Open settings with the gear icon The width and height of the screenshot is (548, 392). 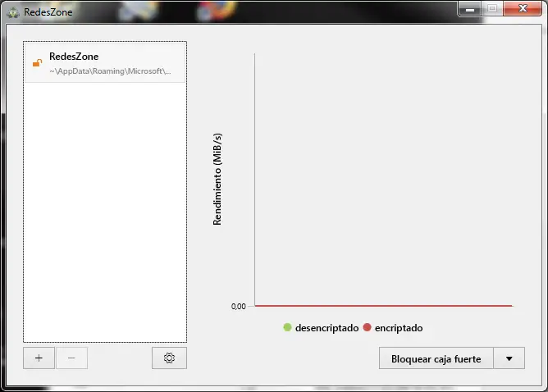pyautogui.click(x=169, y=358)
